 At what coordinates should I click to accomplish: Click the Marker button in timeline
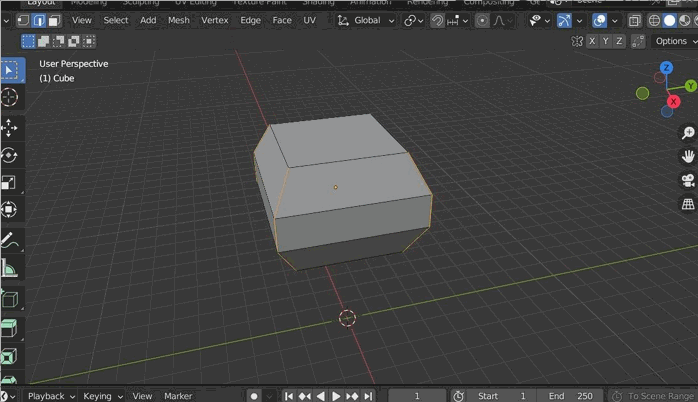click(178, 396)
